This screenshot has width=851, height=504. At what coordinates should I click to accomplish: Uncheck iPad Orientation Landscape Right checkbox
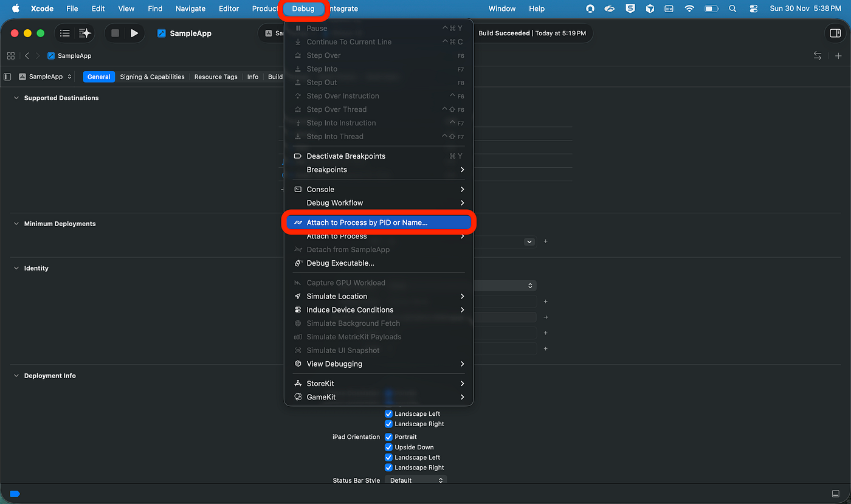tap(388, 468)
